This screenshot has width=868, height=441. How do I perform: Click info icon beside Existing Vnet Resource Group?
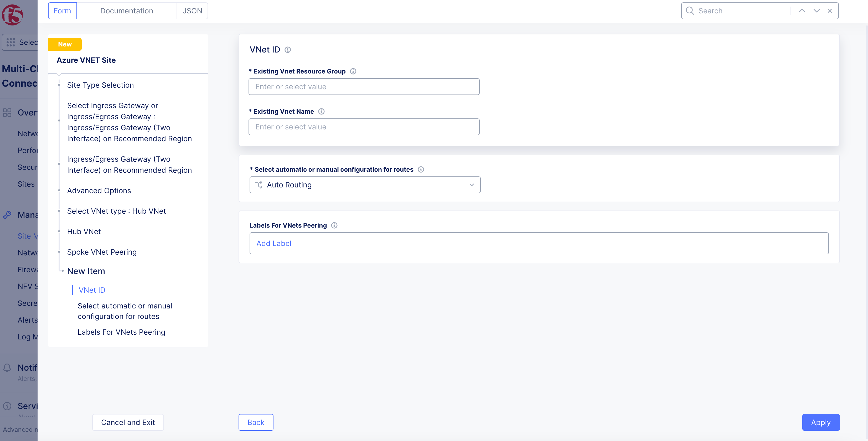point(353,71)
